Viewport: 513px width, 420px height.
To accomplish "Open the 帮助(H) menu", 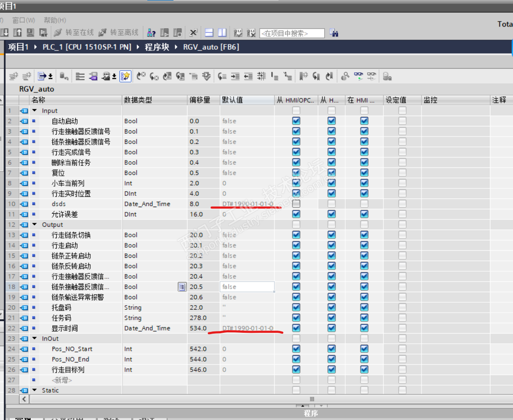I will (x=55, y=20).
